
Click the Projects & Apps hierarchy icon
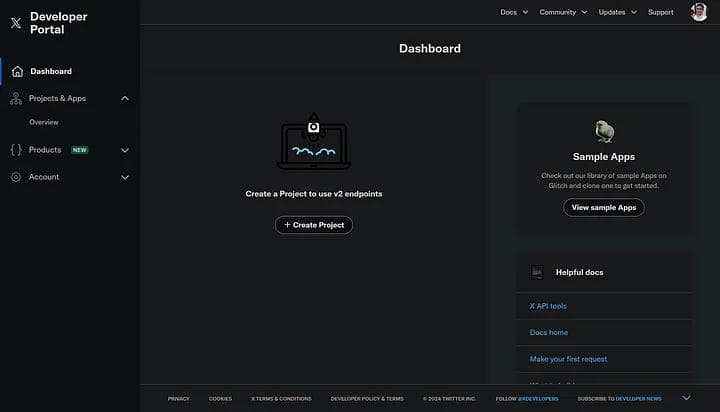coord(16,98)
